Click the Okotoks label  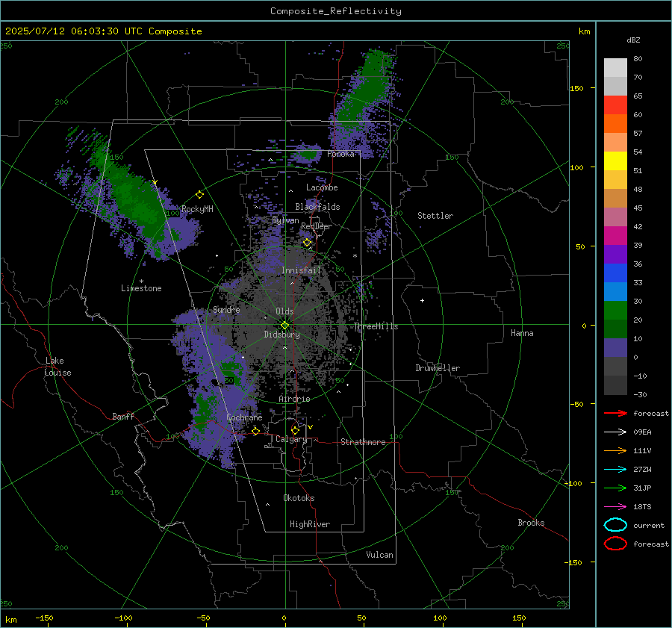click(x=299, y=498)
